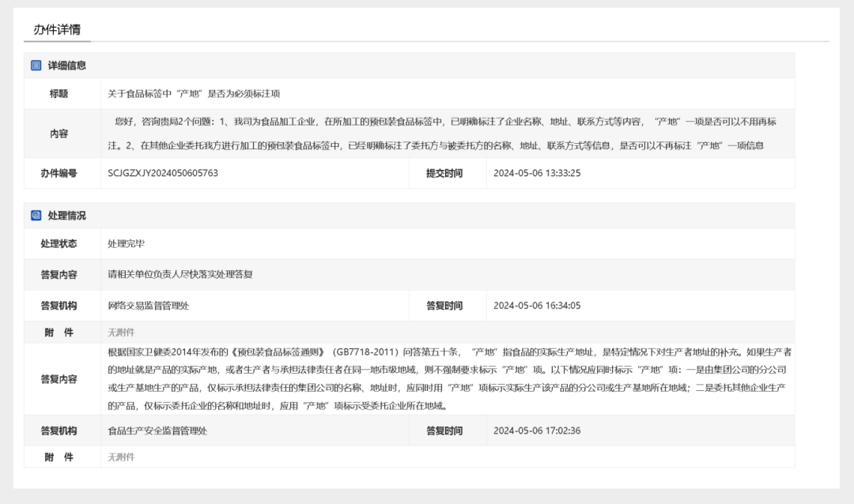Click 无附件 below 网络交易监督管理处 row
Screen dimensions: 854x504
click(121, 332)
